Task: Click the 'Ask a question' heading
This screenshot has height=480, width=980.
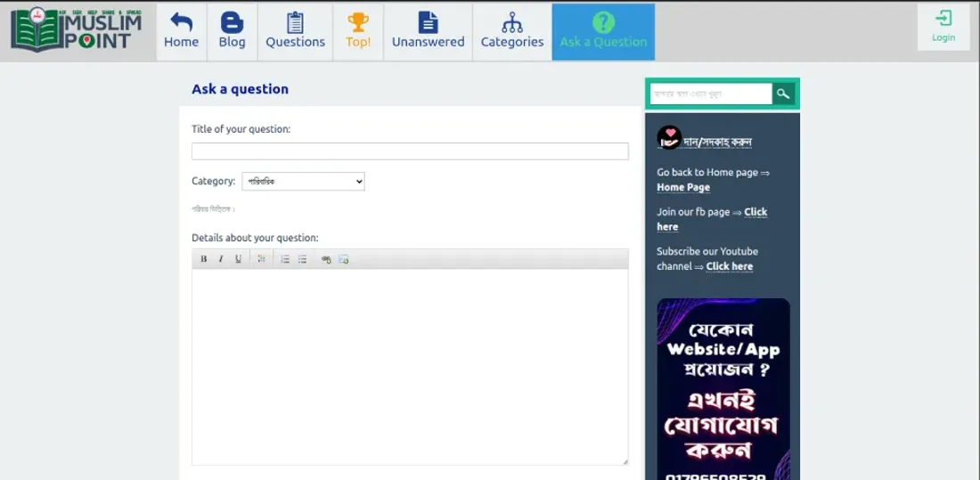Action: point(240,89)
